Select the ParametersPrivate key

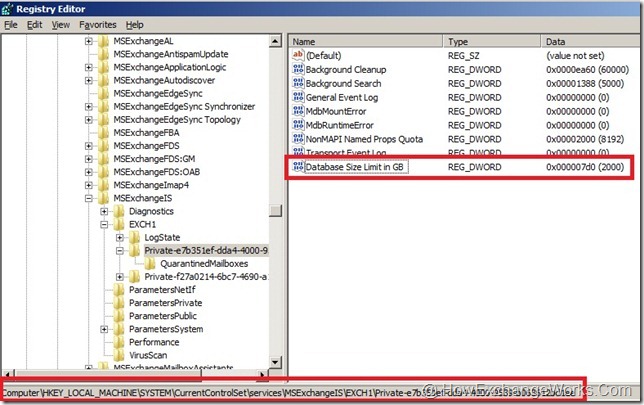coord(166,303)
